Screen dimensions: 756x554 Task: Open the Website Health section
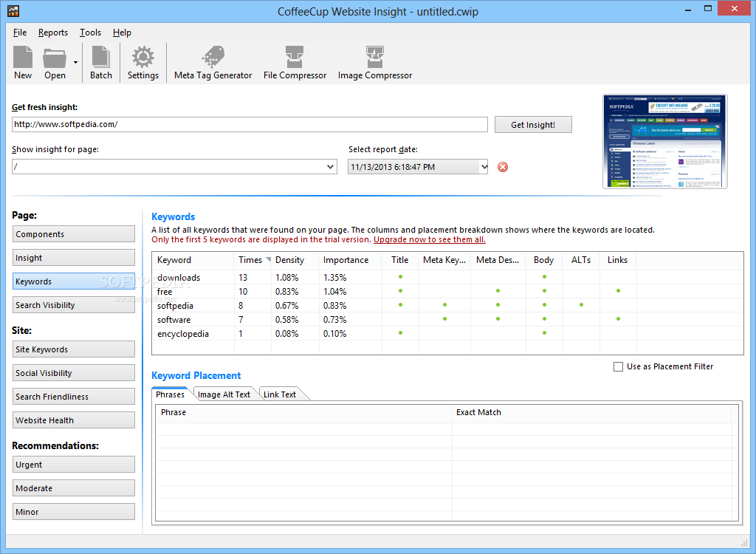click(x=74, y=420)
